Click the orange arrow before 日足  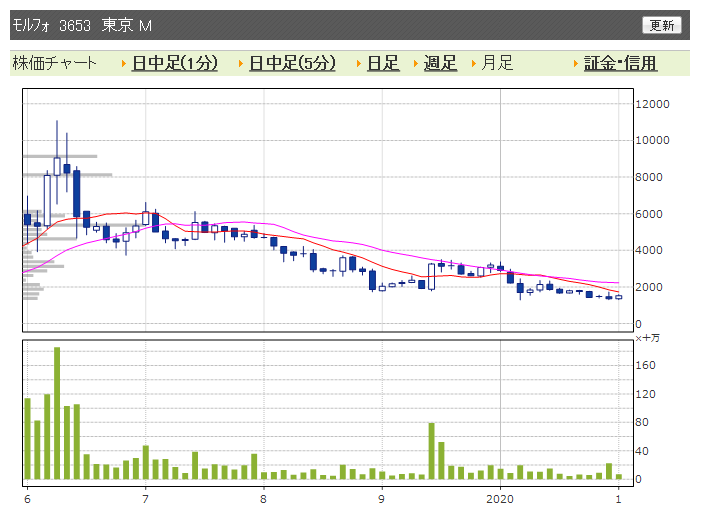pyautogui.click(x=359, y=64)
